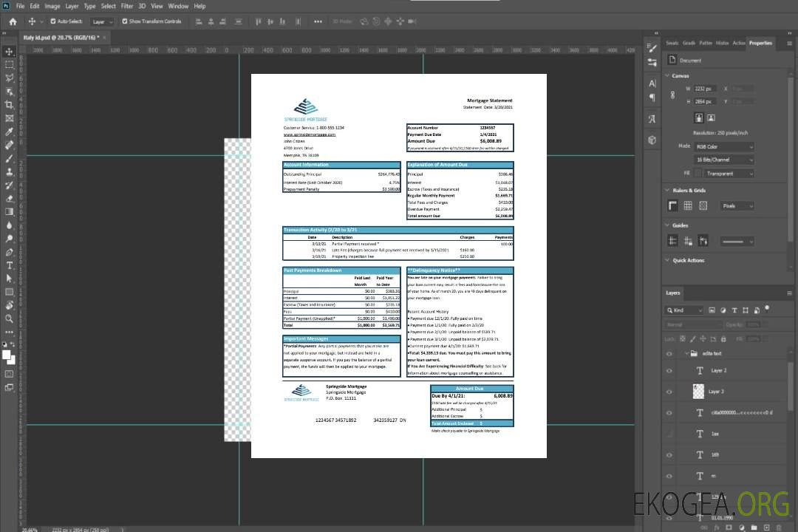The width and height of the screenshot is (798, 532).
Task: Expand the Quick Actions section
Action: 667,260
